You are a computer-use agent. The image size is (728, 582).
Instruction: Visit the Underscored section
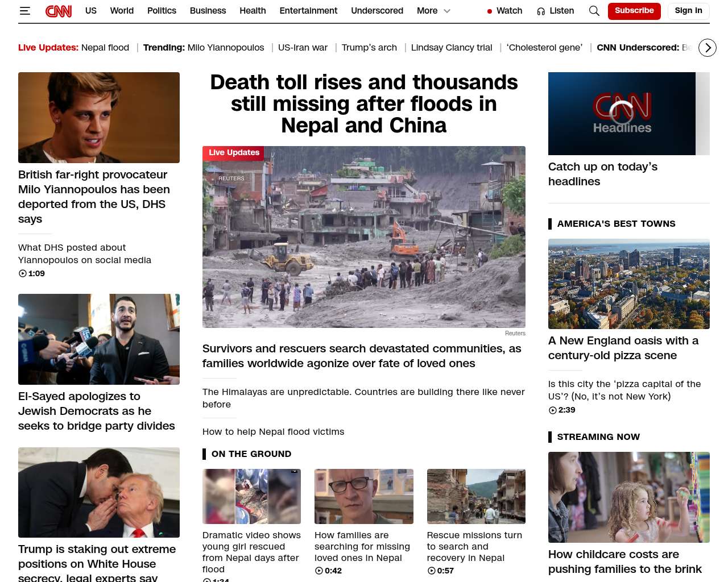coord(377,11)
